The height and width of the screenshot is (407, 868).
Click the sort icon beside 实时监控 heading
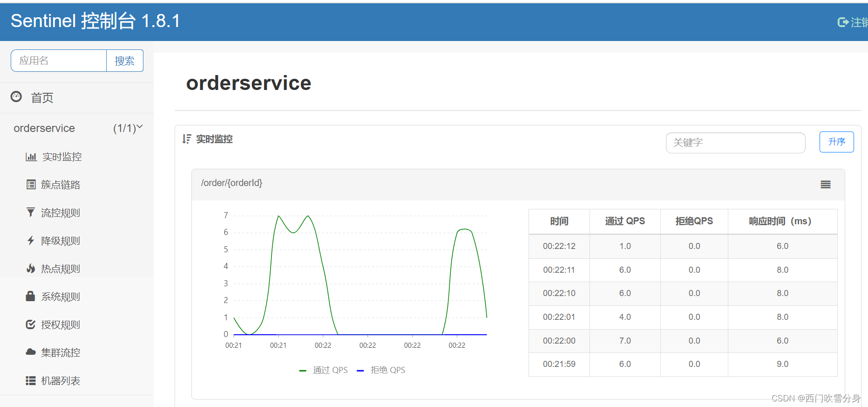[187, 139]
